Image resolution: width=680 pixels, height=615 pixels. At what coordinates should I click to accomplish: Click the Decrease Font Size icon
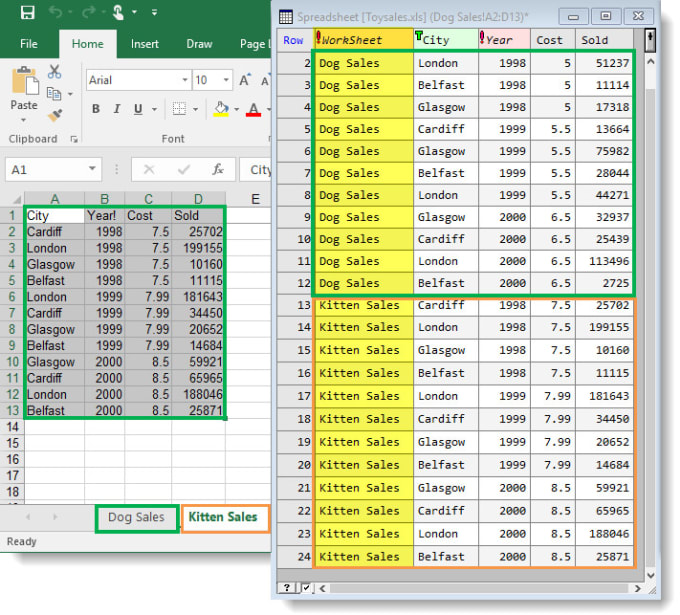(265, 81)
